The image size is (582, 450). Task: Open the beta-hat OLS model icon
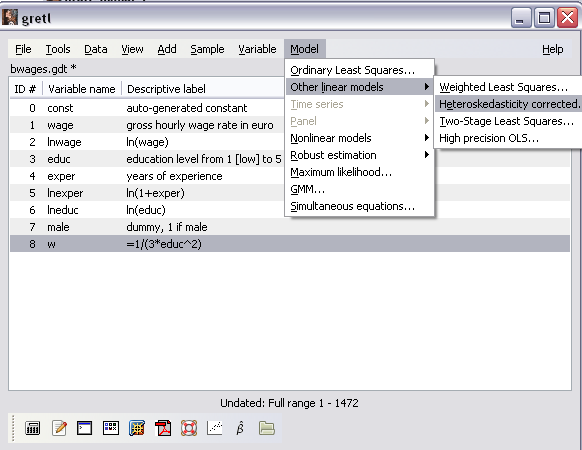point(240,428)
